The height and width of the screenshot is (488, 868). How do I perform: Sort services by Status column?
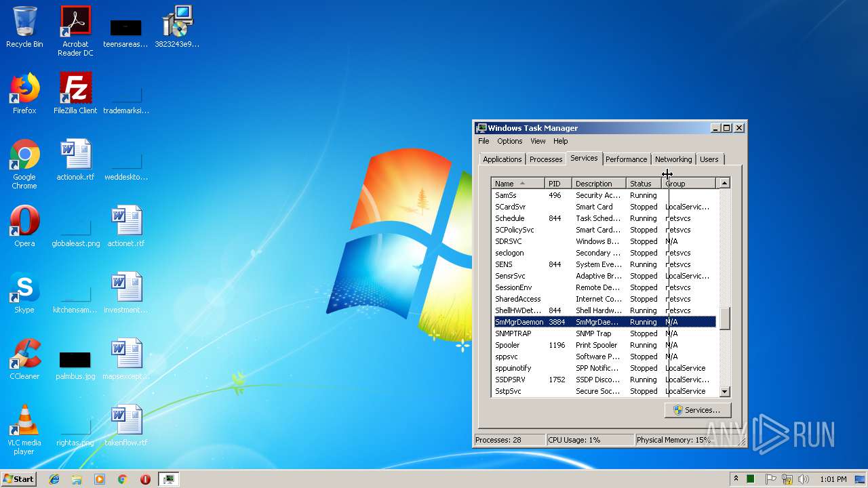coord(644,184)
